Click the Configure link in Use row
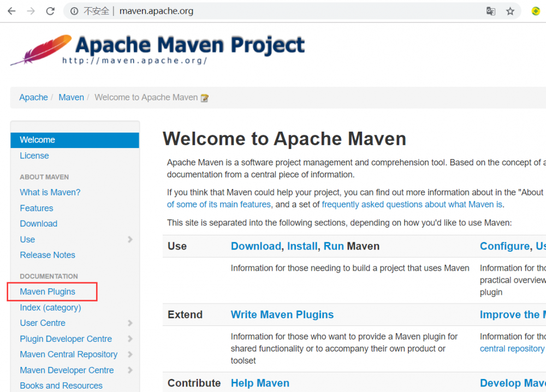The height and width of the screenshot is (392, 546). point(505,246)
